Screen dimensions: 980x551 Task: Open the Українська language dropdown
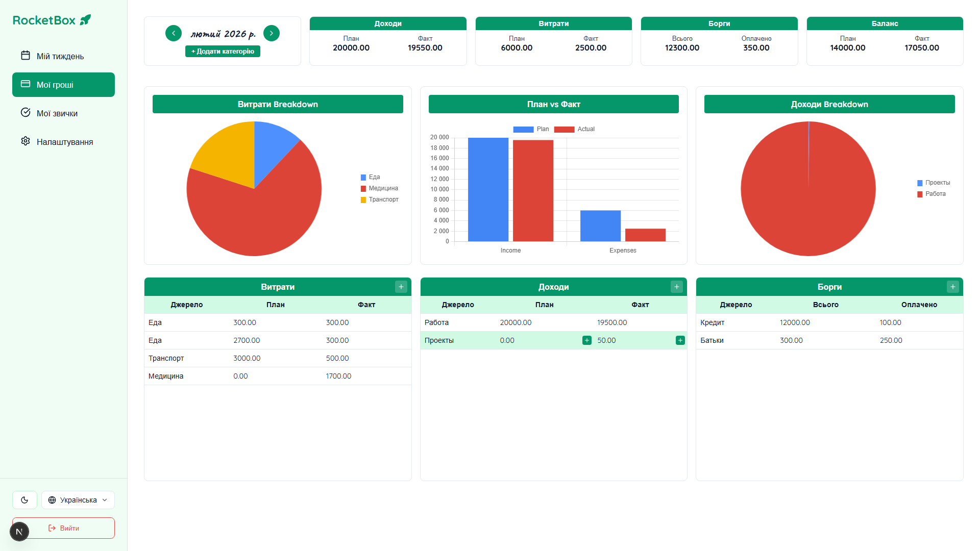click(x=78, y=500)
